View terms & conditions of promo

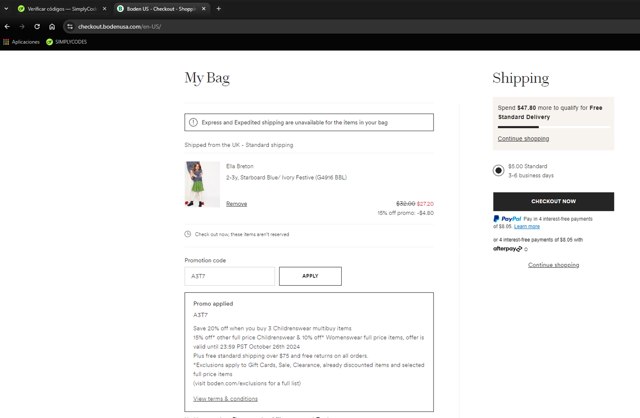pyautogui.click(x=225, y=399)
